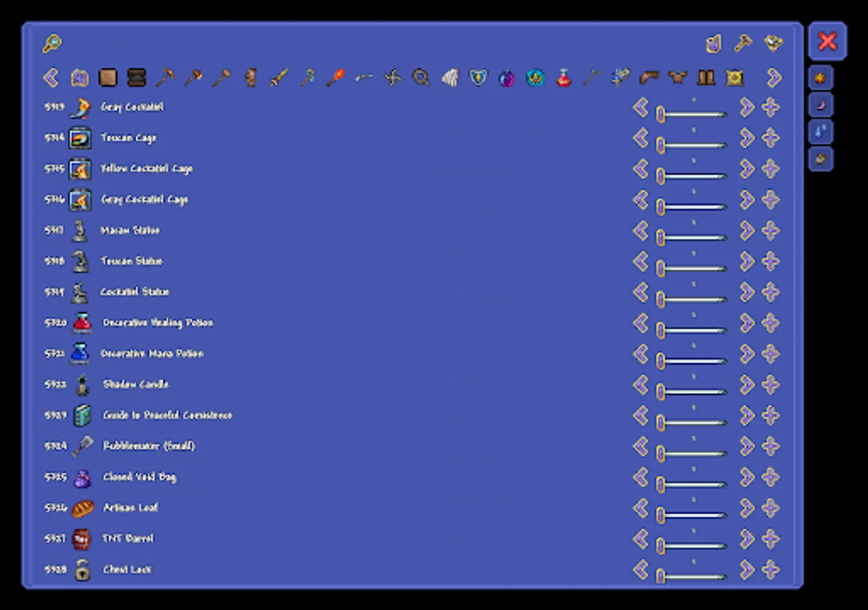Click the purple moon side button
This screenshot has width=868, height=610.
pos(821,105)
